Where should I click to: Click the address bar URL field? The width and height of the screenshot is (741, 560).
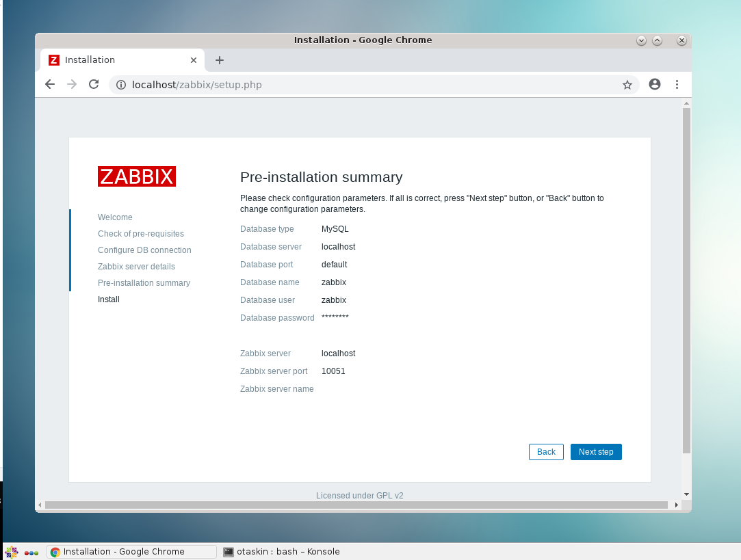[374, 85]
